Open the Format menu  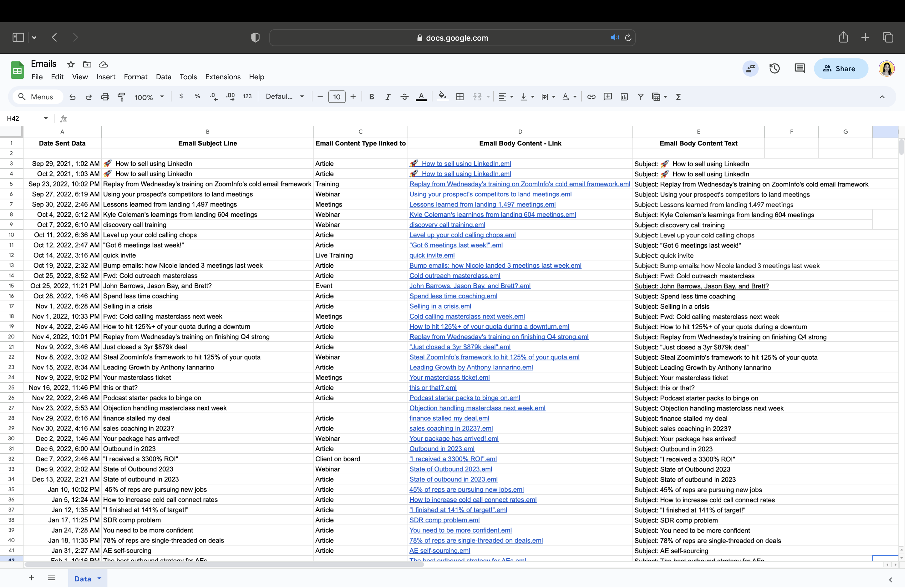[x=135, y=77]
